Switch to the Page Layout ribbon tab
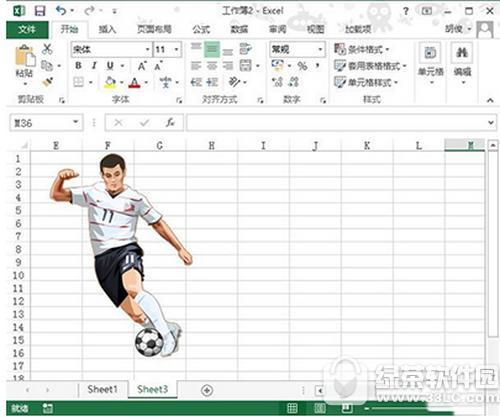The image size is (500, 417). coord(154,29)
